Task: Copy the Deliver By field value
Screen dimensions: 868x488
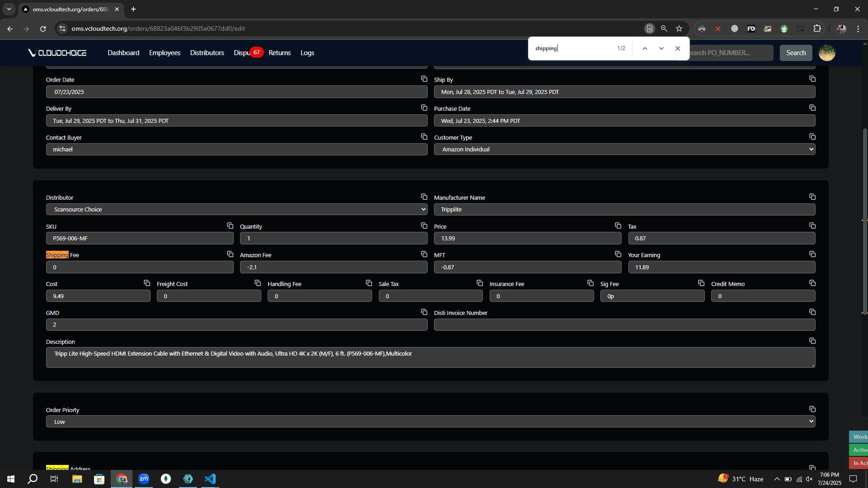Action: (x=424, y=108)
